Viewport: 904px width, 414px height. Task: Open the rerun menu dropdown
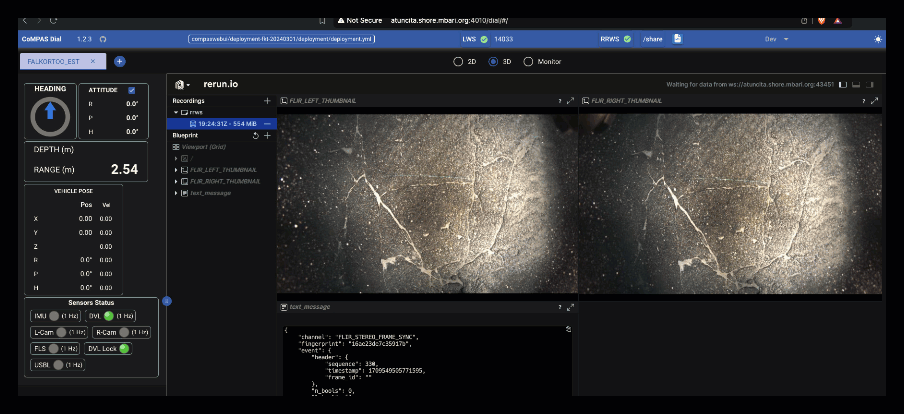point(182,85)
